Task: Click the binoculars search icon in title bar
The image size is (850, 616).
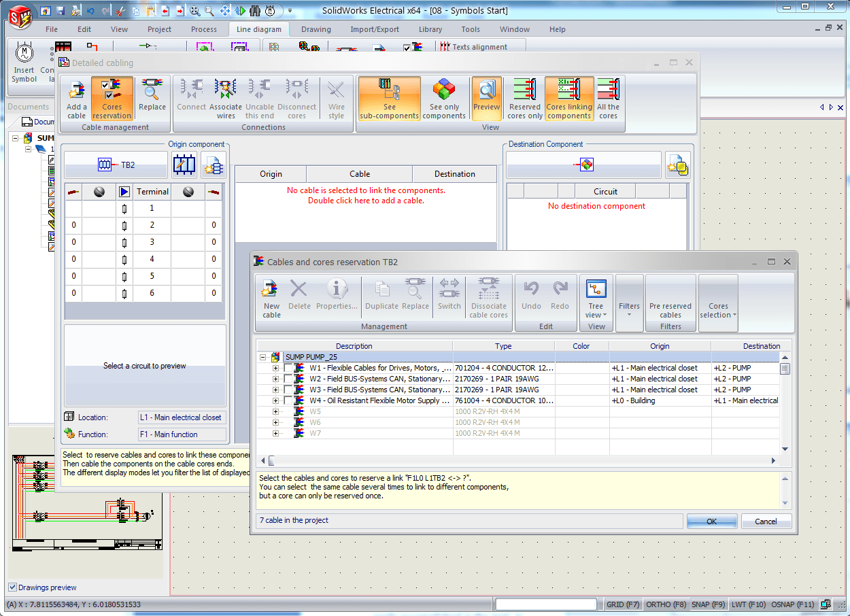Action: point(254,11)
